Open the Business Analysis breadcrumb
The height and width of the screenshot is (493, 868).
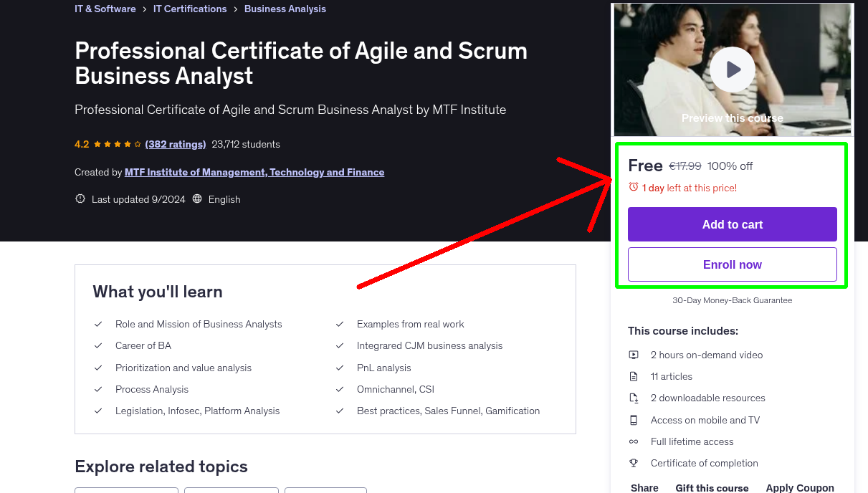(285, 9)
